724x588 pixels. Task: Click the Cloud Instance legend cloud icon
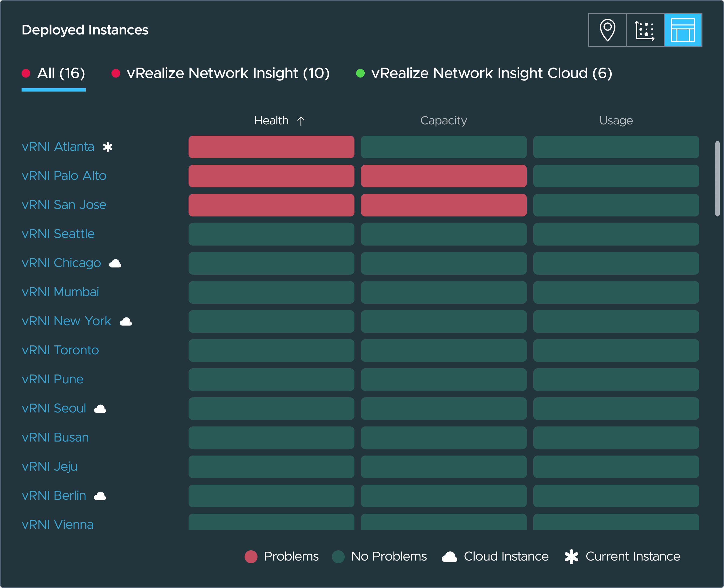click(x=450, y=557)
